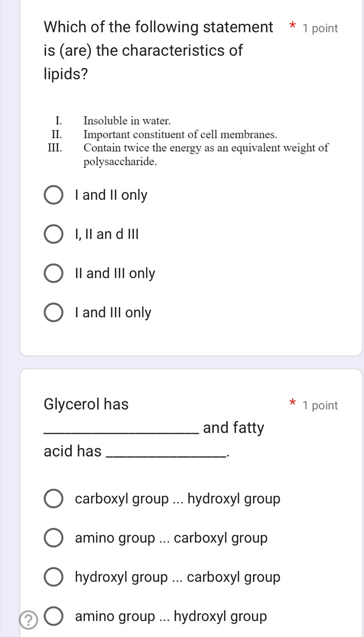This screenshot has width=364, height=637.
Task: Choose 'carboxyl group ... hydroxyl group'
Action: (53, 499)
